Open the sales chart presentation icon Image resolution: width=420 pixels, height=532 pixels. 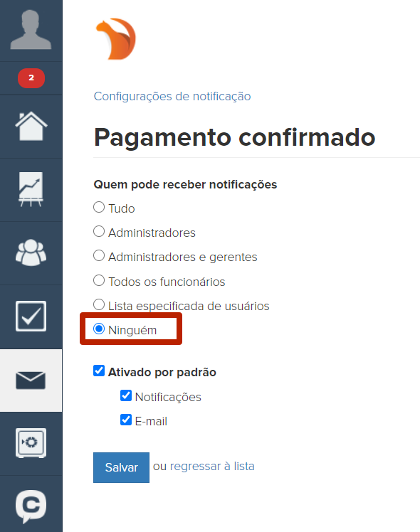pos(31,189)
